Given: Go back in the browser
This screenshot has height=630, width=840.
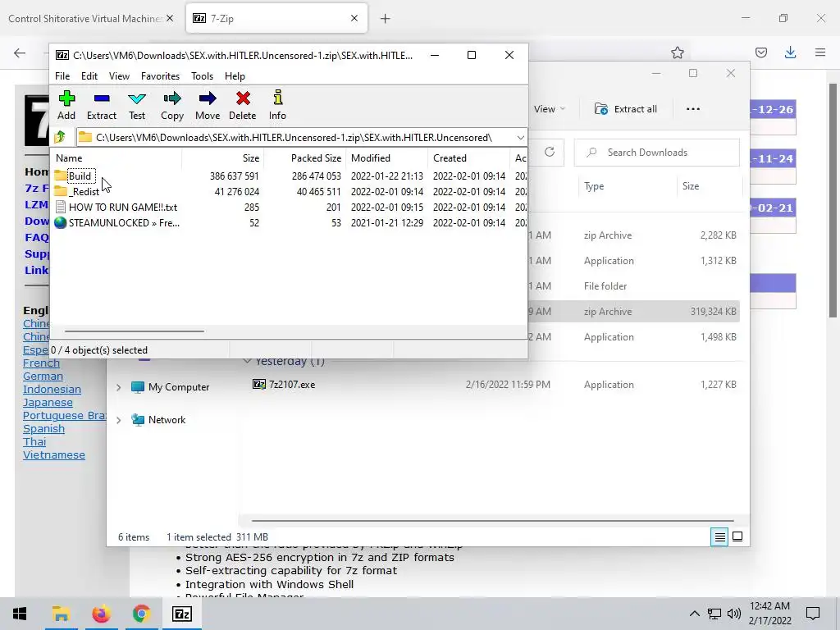Looking at the screenshot, I should click(x=20, y=52).
